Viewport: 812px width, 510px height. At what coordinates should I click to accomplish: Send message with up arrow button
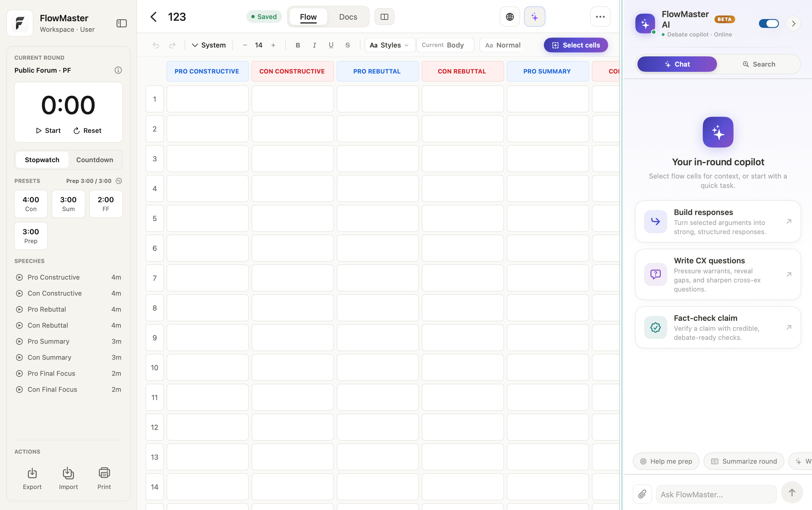click(792, 493)
